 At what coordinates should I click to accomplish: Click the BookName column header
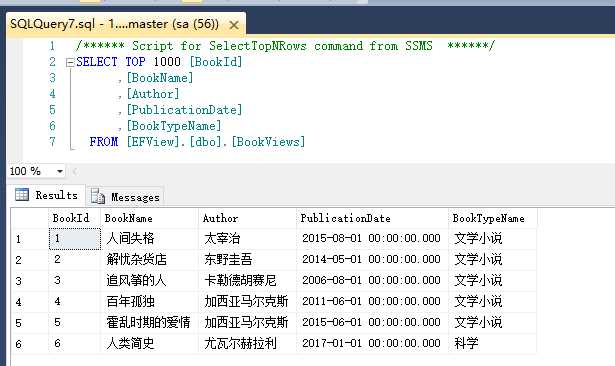149,218
